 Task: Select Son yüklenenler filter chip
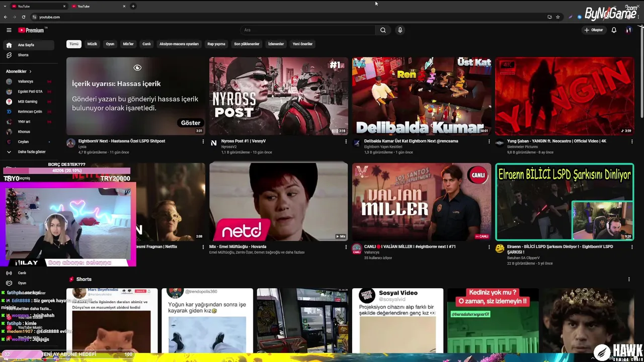click(247, 44)
